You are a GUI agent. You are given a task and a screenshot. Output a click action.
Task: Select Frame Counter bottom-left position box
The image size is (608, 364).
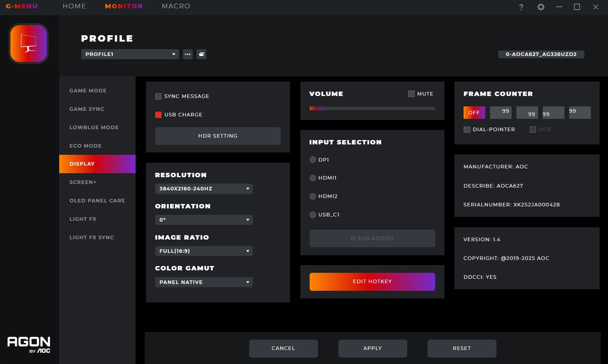click(x=554, y=112)
